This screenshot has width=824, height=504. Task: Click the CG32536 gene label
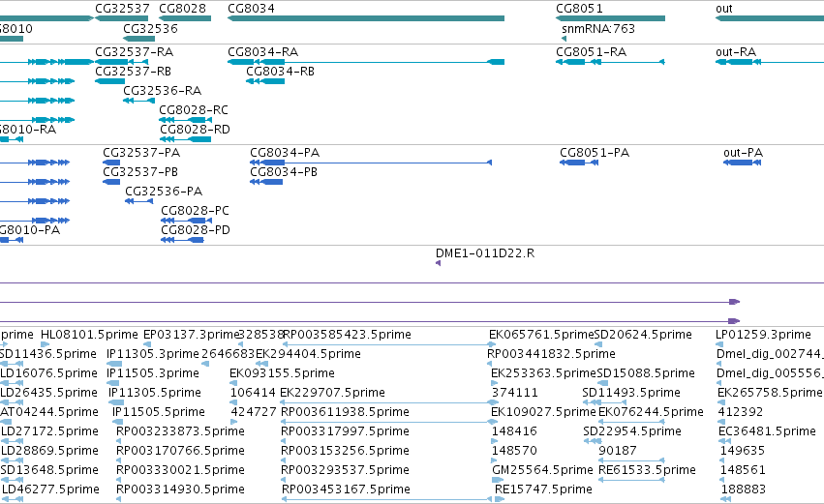(150, 28)
